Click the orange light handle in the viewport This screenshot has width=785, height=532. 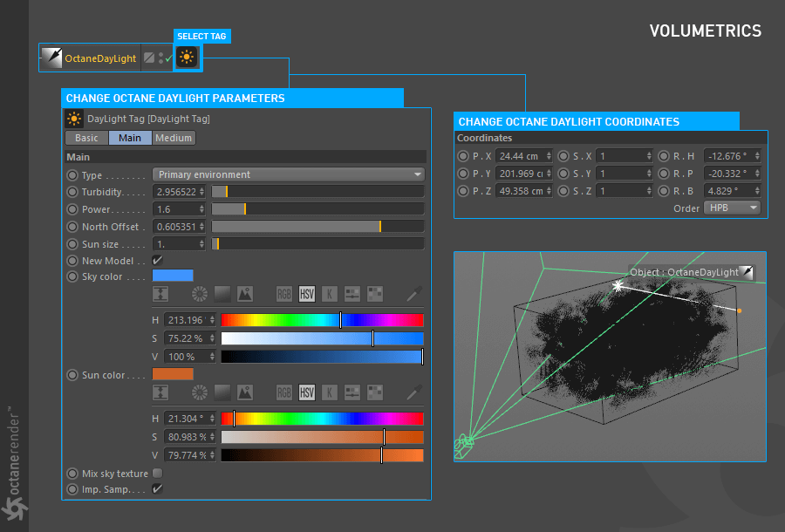click(739, 310)
